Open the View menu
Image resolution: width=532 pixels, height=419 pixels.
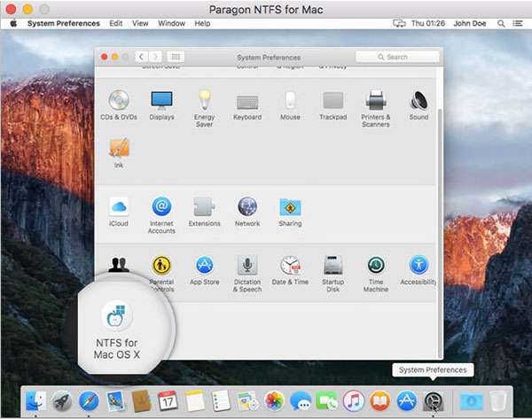click(140, 23)
